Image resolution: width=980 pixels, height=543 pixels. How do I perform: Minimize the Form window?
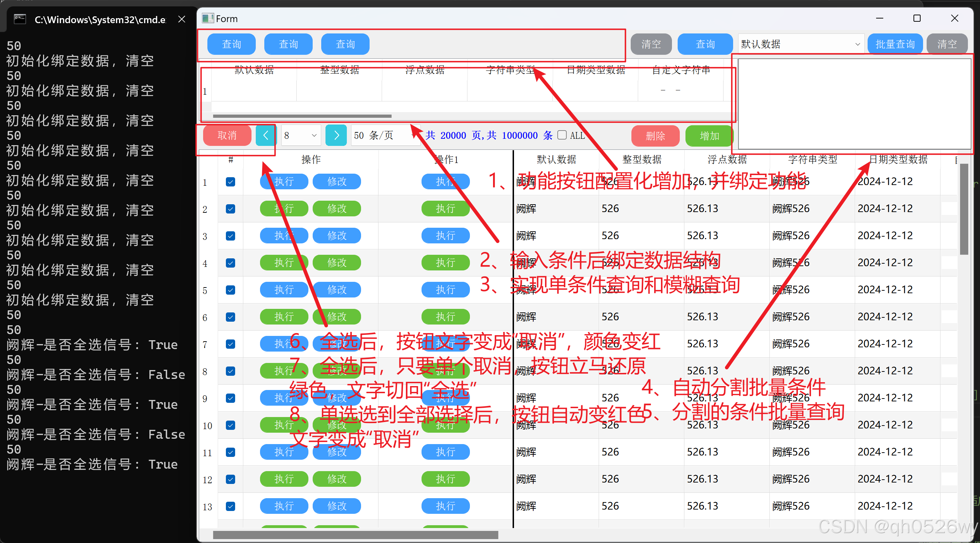coord(880,18)
